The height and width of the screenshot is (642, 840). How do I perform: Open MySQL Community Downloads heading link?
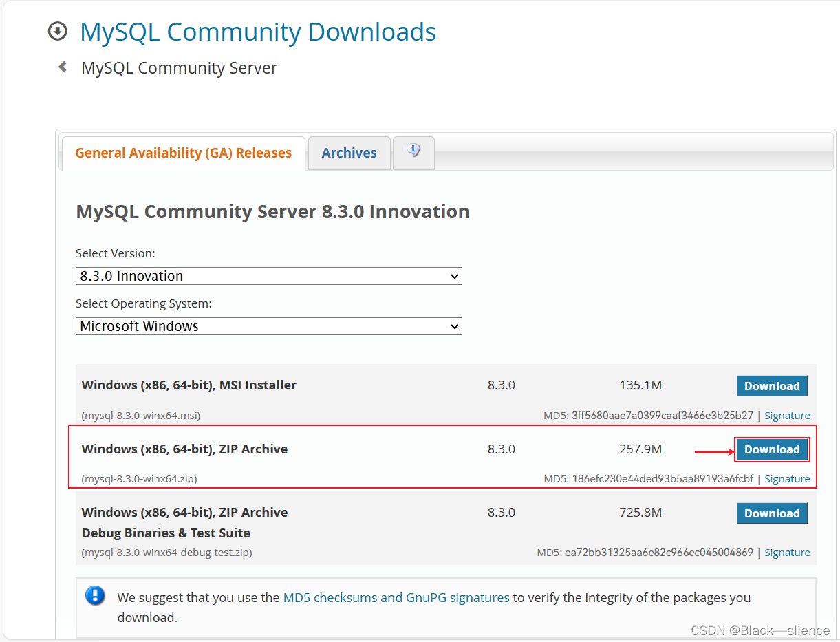(258, 32)
